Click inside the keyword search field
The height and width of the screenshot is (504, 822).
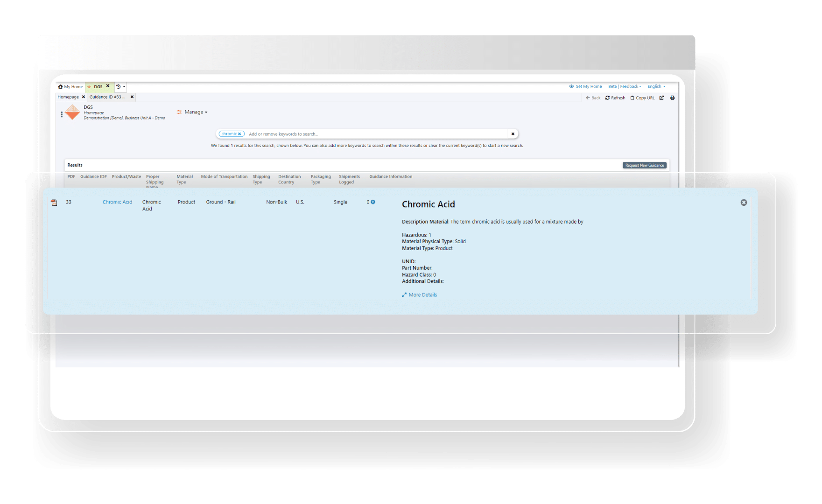click(327, 133)
